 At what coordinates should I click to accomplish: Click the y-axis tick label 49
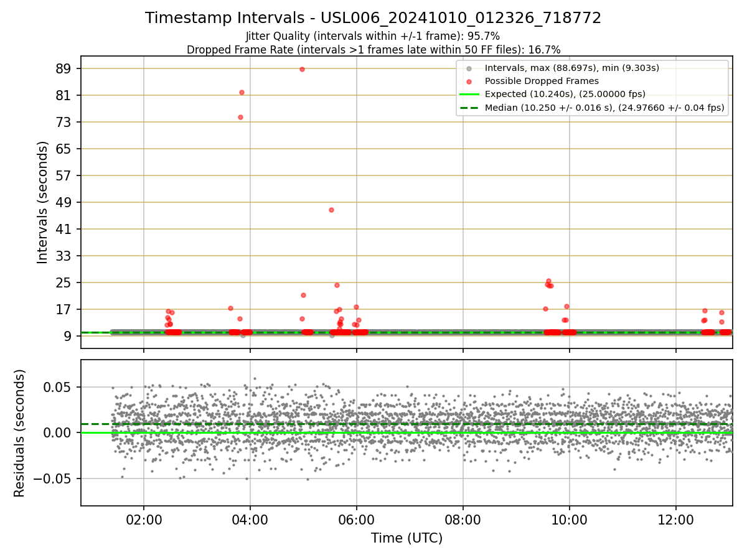pyautogui.click(x=64, y=202)
